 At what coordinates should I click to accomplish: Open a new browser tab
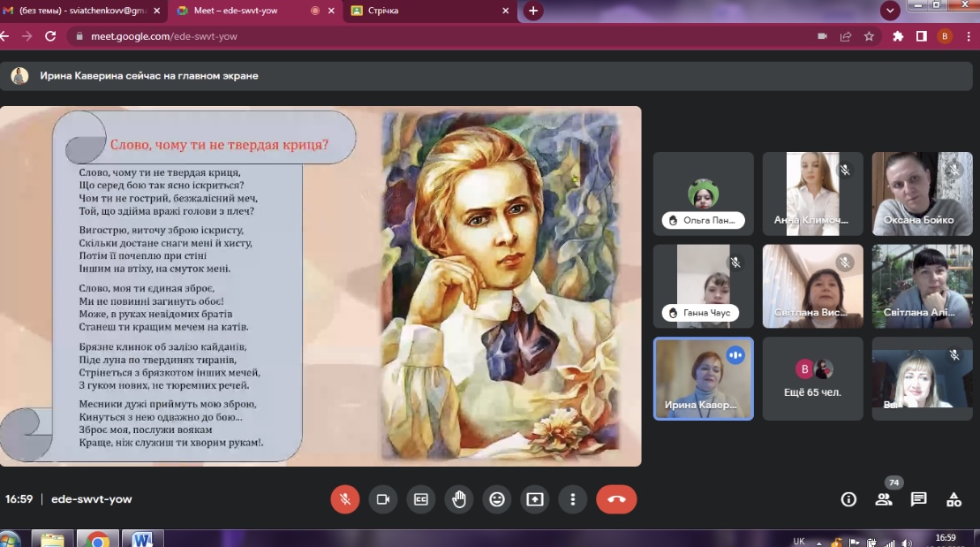(533, 11)
